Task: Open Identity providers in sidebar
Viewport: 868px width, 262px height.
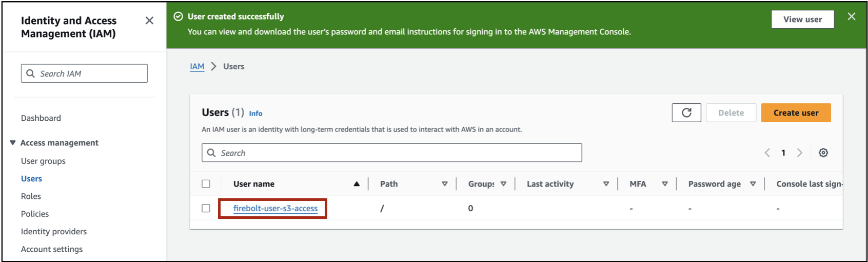Action: [x=54, y=231]
